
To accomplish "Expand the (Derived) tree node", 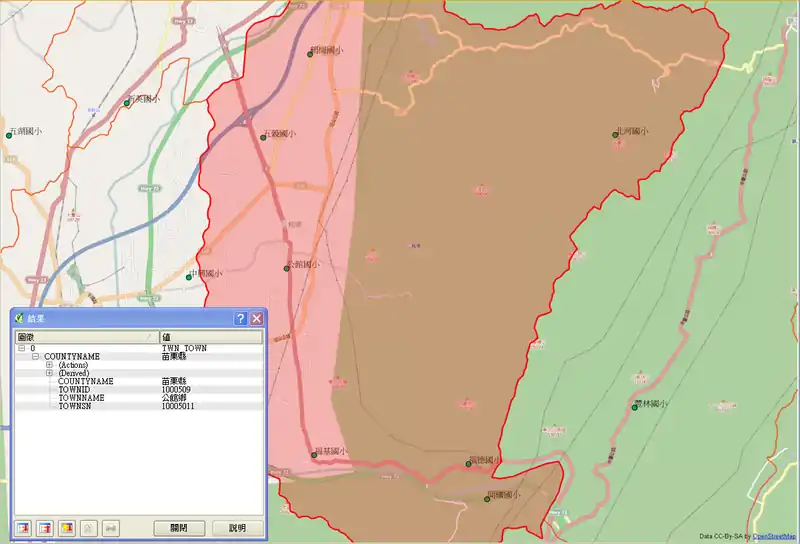I will pos(49,373).
